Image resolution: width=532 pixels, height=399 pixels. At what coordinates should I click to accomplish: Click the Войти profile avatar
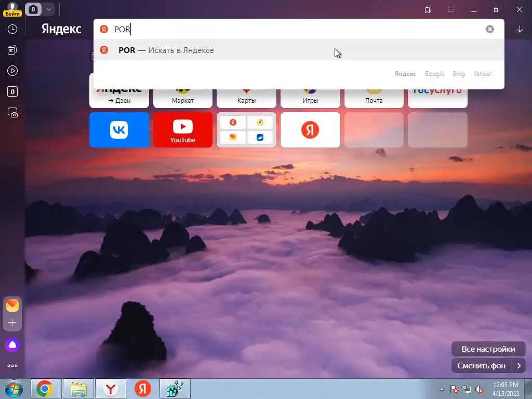tap(12, 9)
